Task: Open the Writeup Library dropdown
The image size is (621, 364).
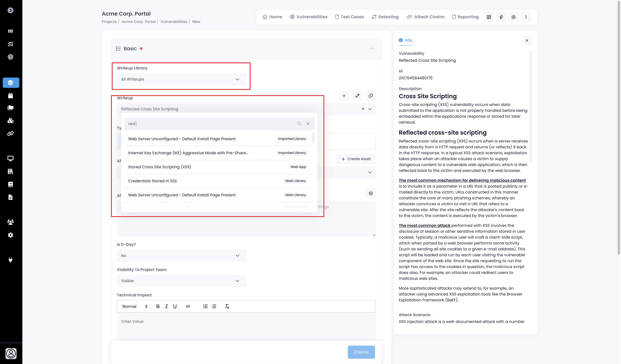Action: (181, 79)
